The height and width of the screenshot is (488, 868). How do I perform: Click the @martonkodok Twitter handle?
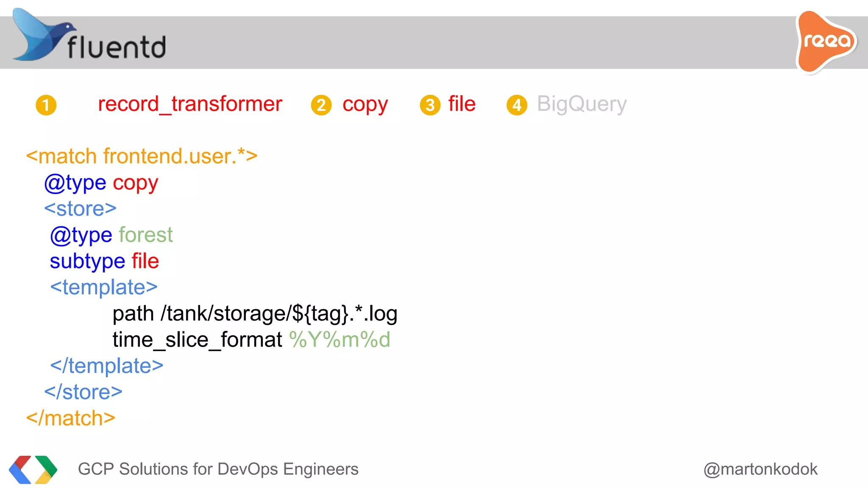pyautogui.click(x=760, y=469)
